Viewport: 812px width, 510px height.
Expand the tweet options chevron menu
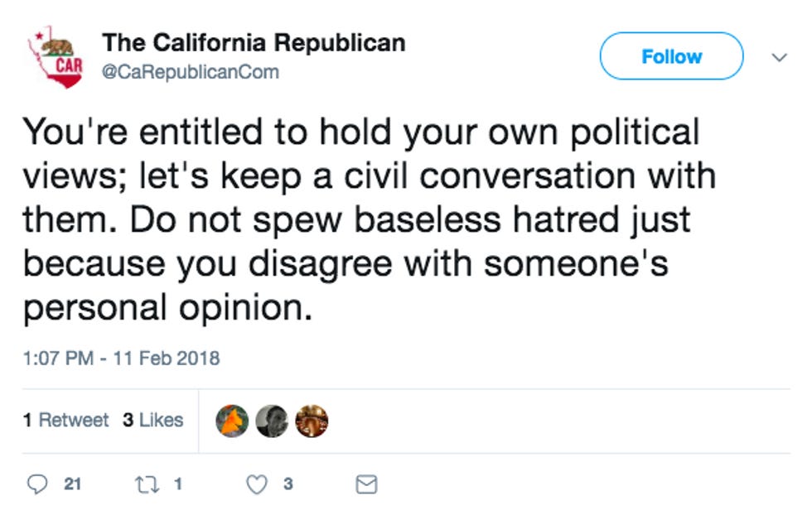pyautogui.click(x=779, y=57)
